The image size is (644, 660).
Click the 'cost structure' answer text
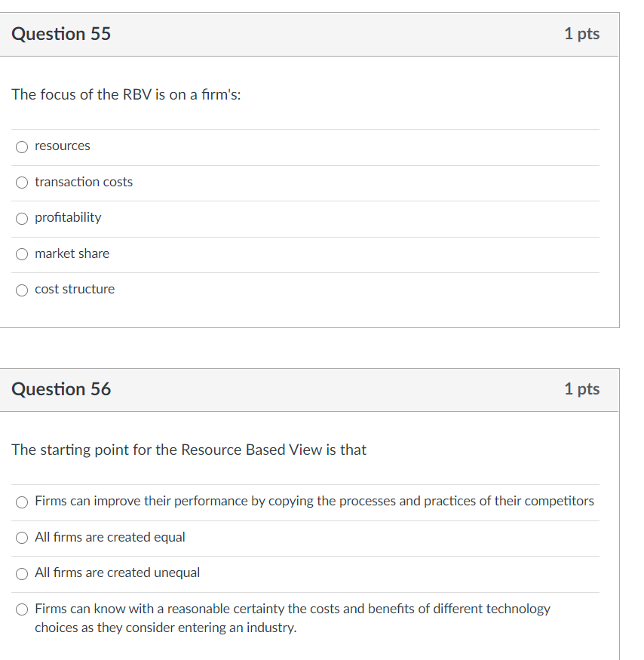(75, 290)
